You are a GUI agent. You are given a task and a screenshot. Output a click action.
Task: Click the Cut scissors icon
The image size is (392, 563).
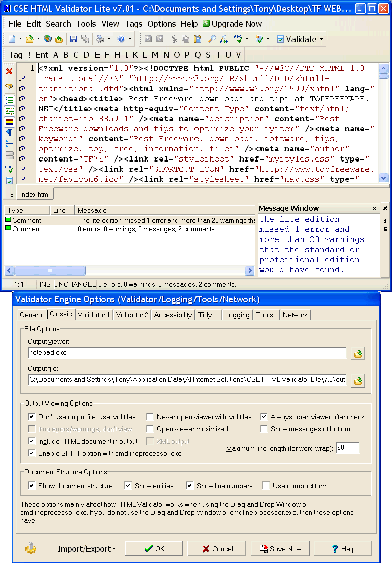(175, 39)
